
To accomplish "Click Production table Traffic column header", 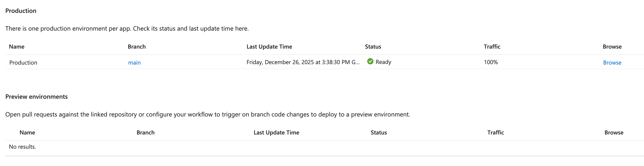I will 492,47.
